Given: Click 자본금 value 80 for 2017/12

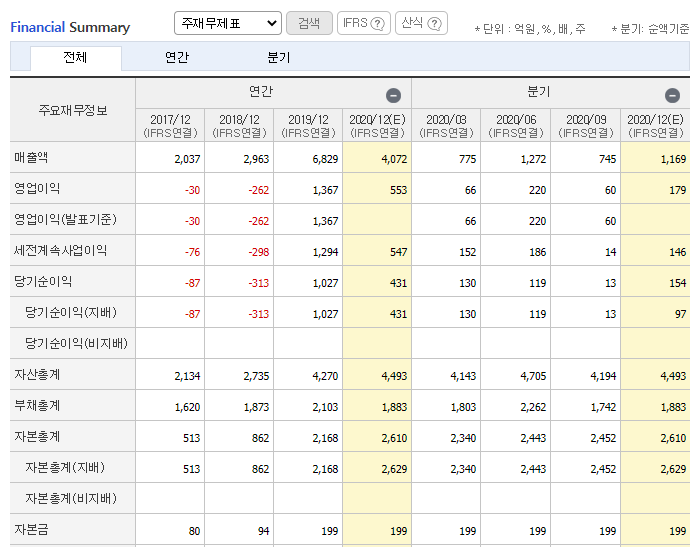Looking at the screenshot, I should point(194,531).
